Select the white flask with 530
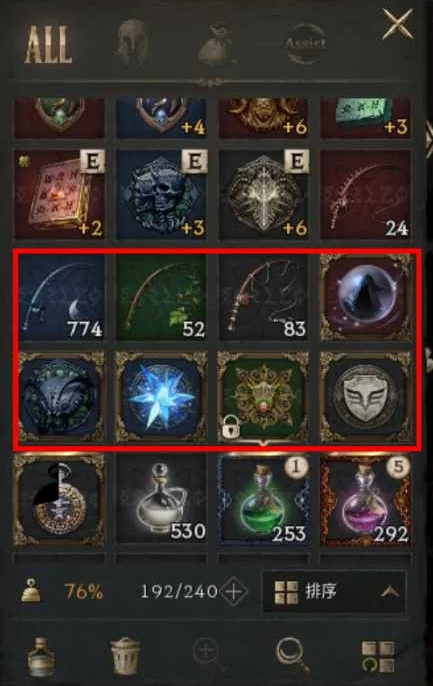This screenshot has height=686, width=433. 161,499
